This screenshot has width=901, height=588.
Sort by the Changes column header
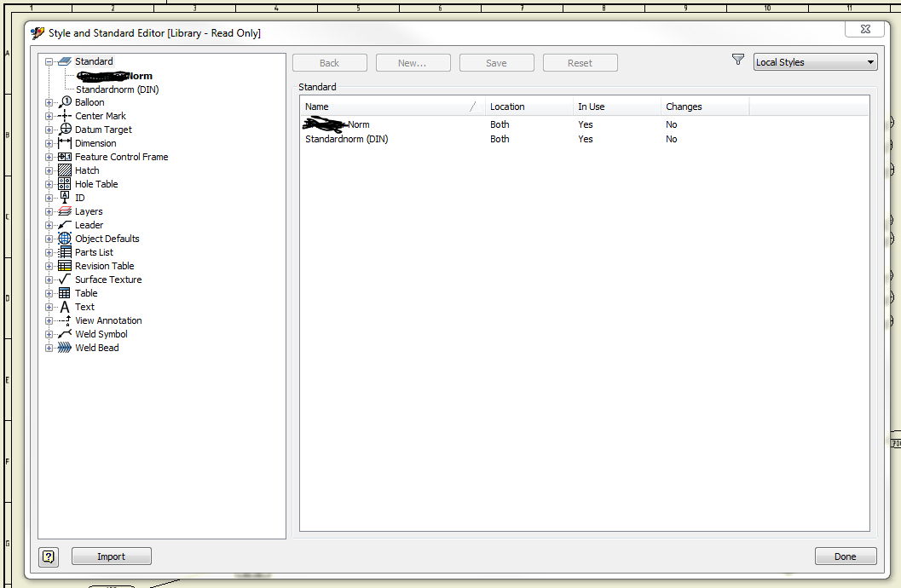(x=705, y=107)
